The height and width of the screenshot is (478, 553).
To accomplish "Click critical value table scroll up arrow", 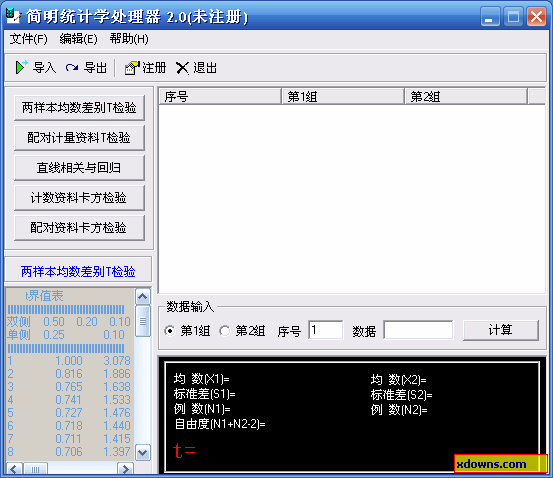I will 142,297.
